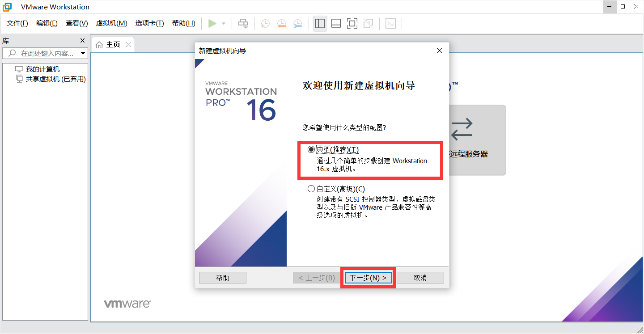Open the power button dropdown arrow

pos(222,23)
